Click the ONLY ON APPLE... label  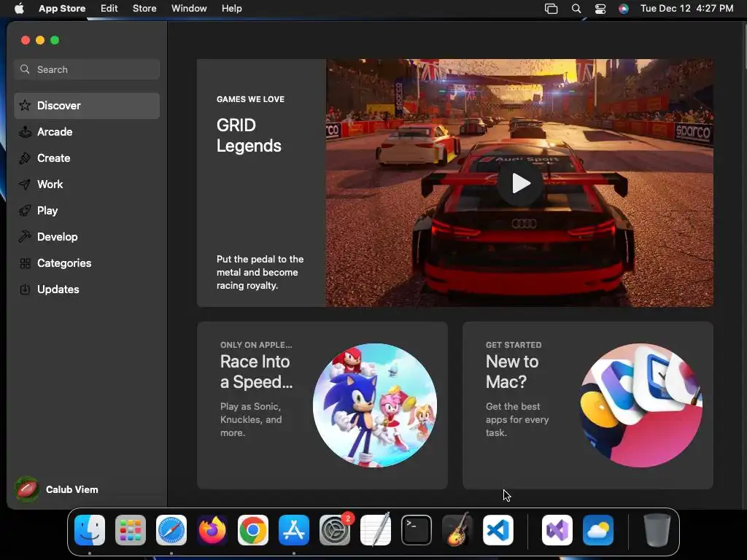click(256, 345)
